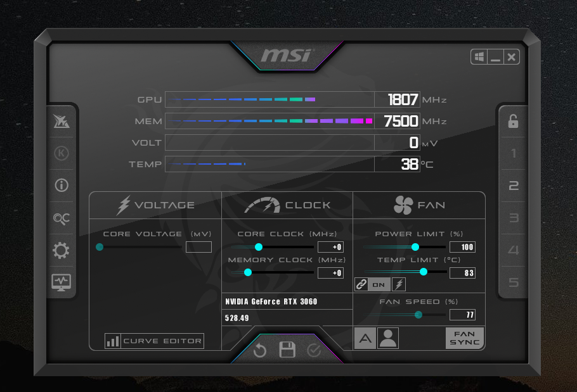
Task: Click the Core Voltage slider handle
Action: coord(100,247)
